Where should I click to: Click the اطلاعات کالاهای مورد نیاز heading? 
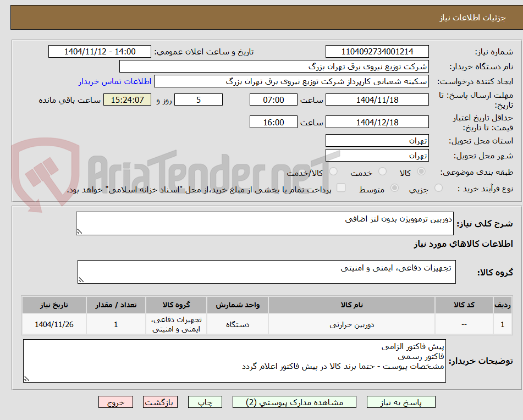(x=463, y=244)
